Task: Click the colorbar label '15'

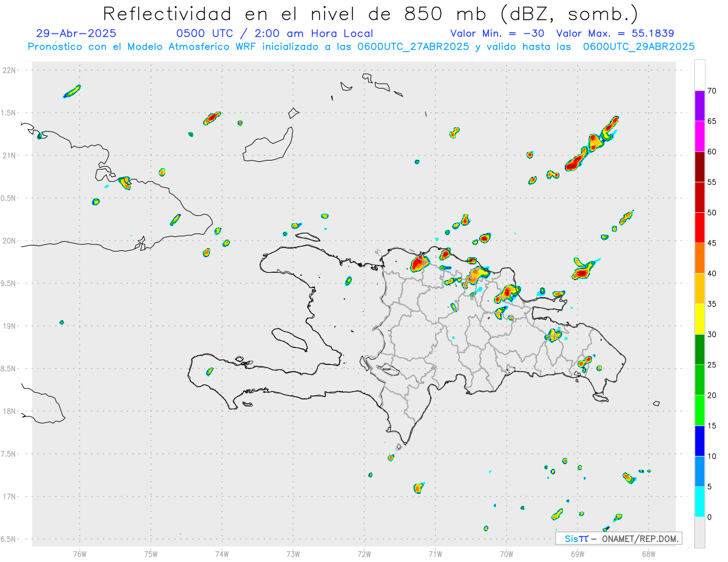Action: click(712, 426)
